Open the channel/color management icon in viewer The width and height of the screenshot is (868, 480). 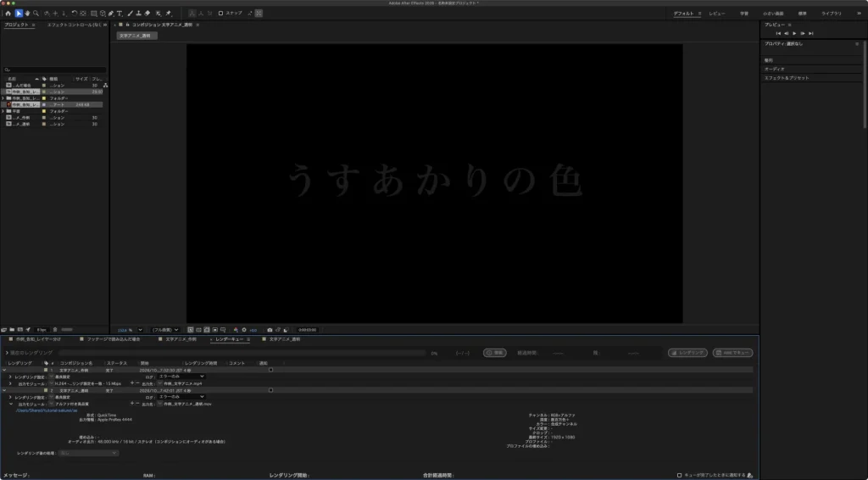click(x=236, y=330)
